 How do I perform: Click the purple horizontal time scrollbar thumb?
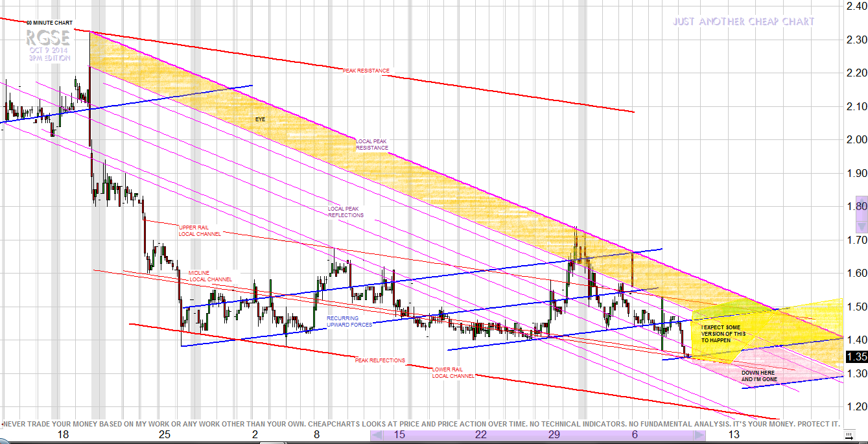pyautogui.click(x=537, y=436)
